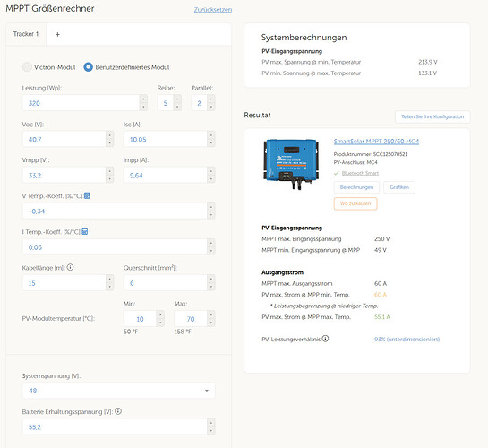Click the Zurücksetzen reset link

(213, 10)
